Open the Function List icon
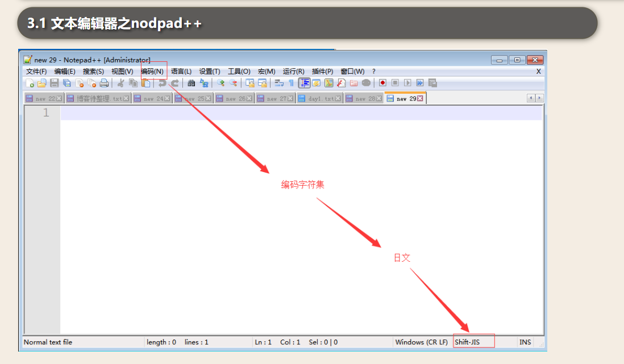The height and width of the screenshot is (364, 624). click(x=341, y=83)
